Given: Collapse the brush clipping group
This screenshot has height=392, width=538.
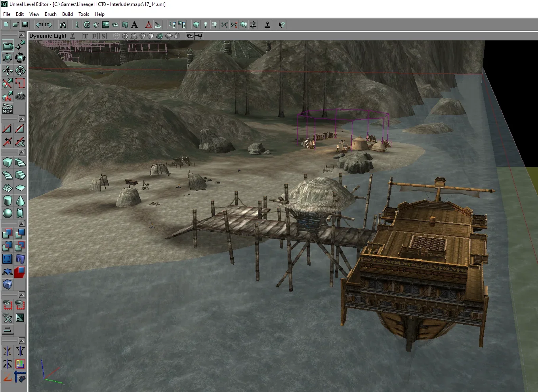Looking at the screenshot, I should [22, 119].
